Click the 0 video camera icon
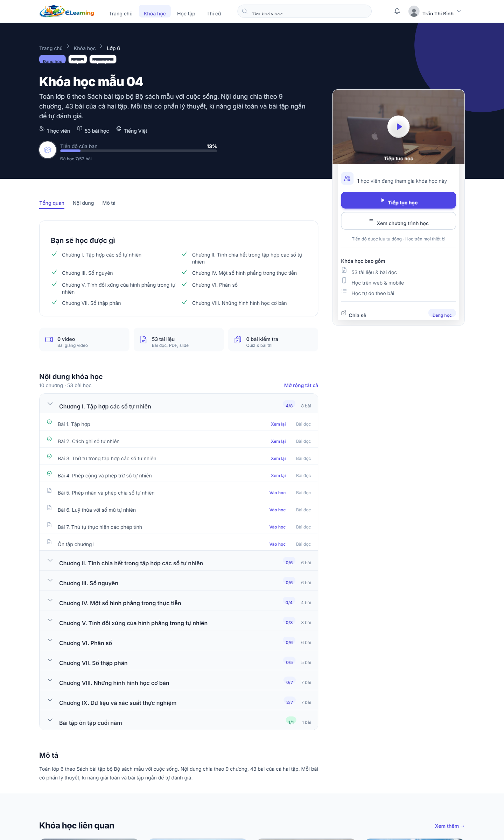 (x=49, y=339)
